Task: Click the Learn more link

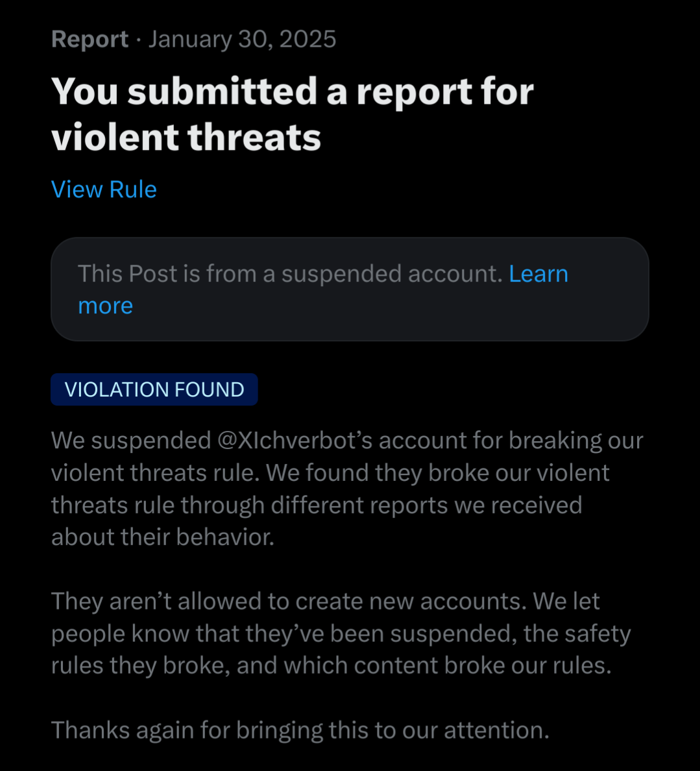Action: (538, 274)
